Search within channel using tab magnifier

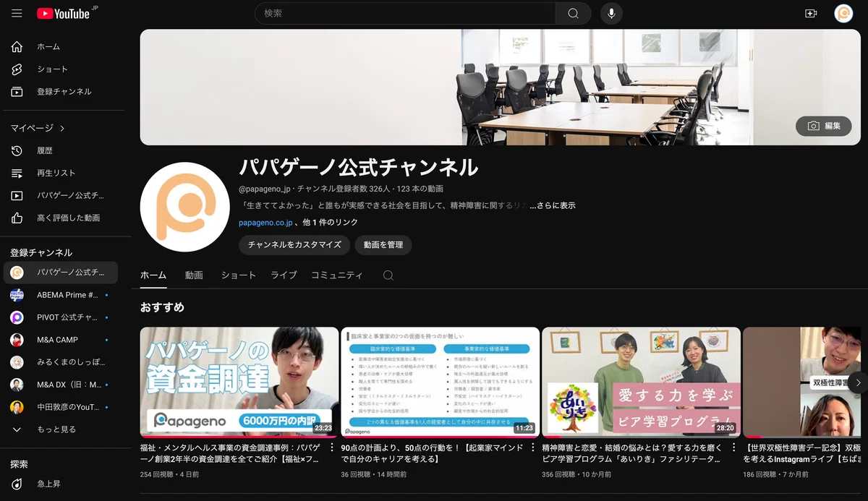click(388, 275)
